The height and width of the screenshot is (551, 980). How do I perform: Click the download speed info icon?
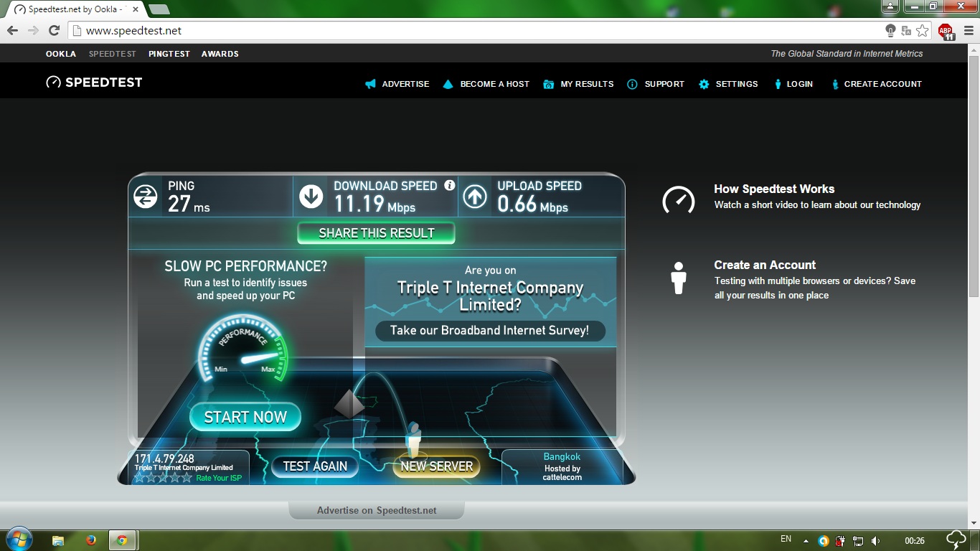click(x=450, y=185)
